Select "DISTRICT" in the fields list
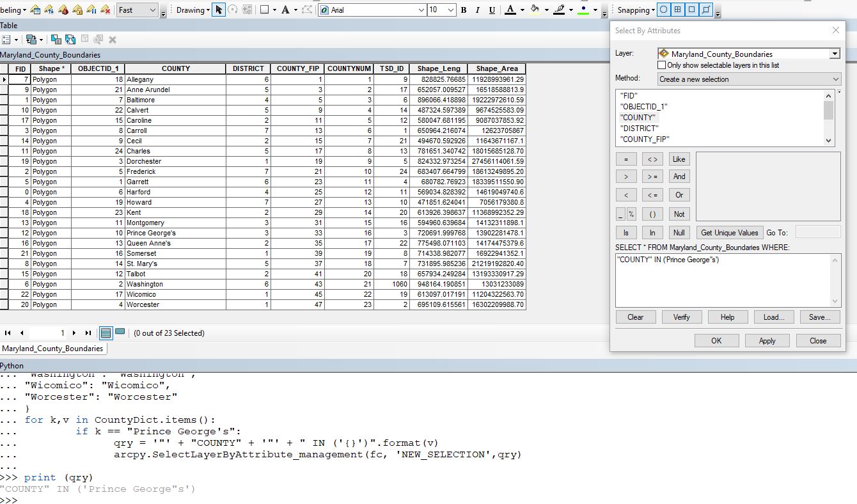Screen dimensions: 857x504 [640, 129]
